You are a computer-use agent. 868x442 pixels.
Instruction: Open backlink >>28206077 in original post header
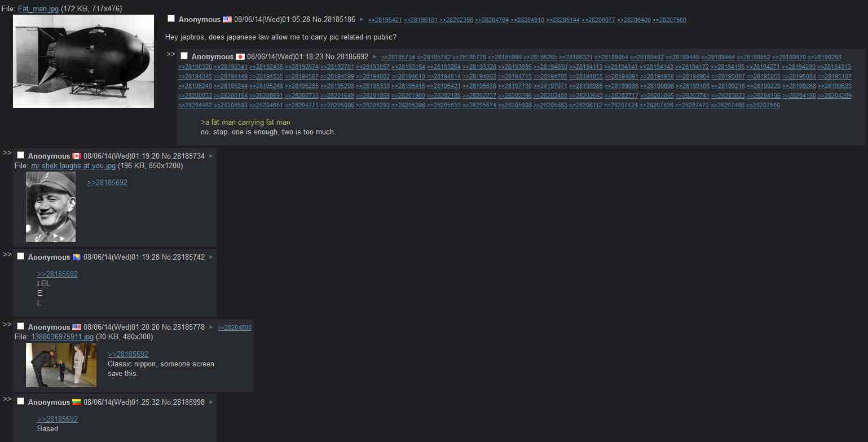tap(598, 20)
